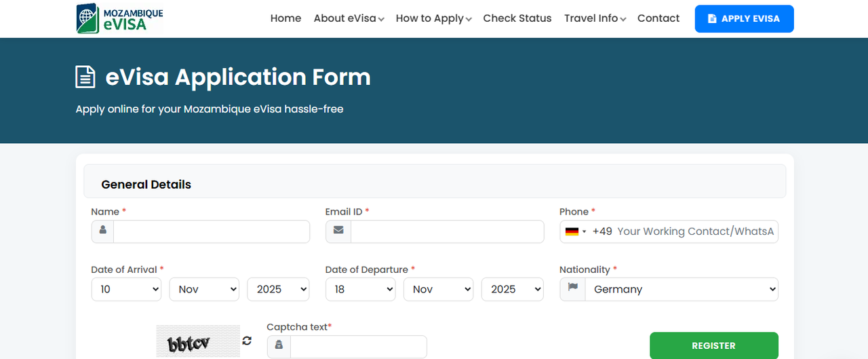
Task: Open the arrival month dropdown
Action: click(x=204, y=289)
